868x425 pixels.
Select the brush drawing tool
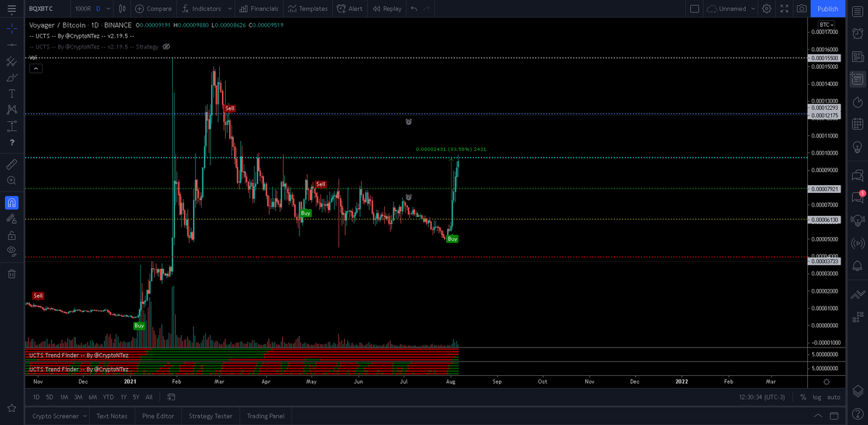[12, 77]
